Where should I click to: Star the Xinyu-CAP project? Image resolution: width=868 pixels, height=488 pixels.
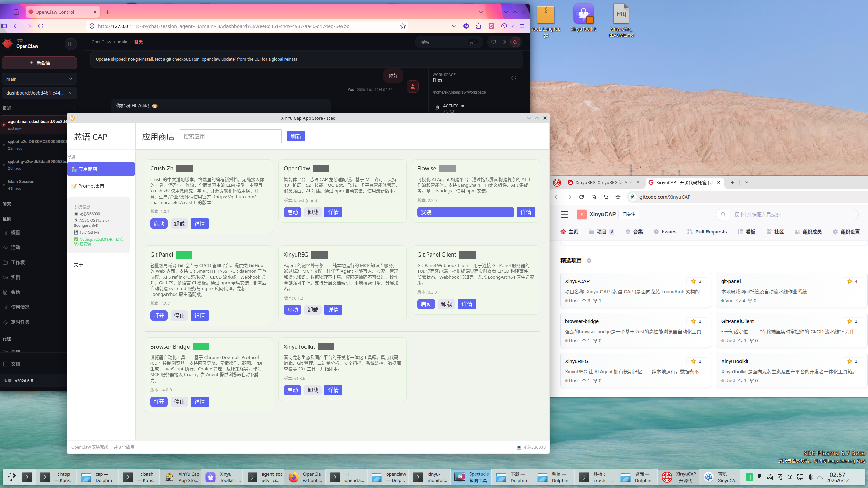pos(696,281)
